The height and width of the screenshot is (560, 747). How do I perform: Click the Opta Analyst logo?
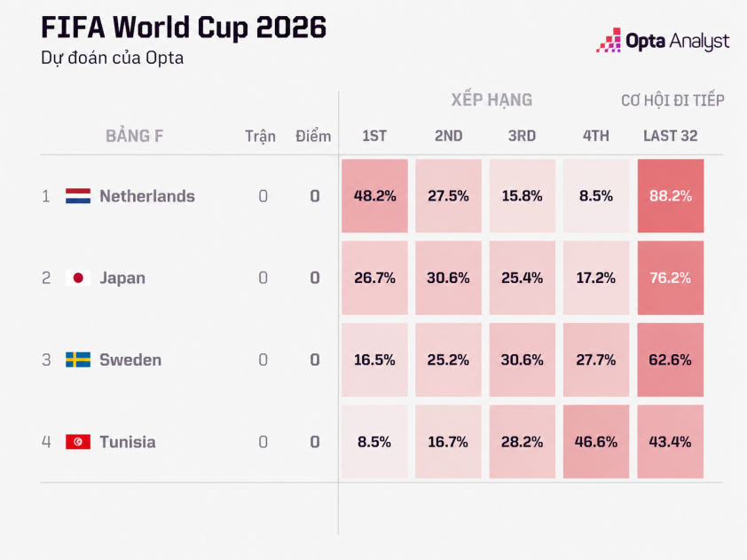[663, 41]
